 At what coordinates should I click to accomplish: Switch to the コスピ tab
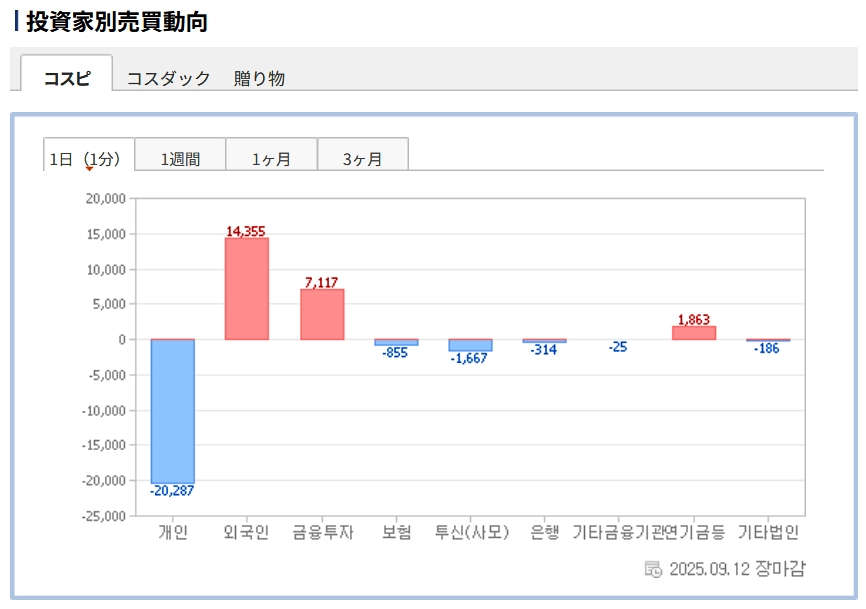click(66, 78)
